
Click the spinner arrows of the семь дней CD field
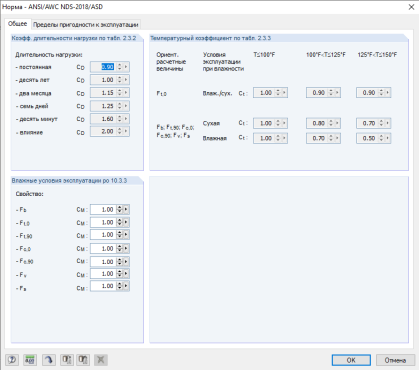pos(120,106)
